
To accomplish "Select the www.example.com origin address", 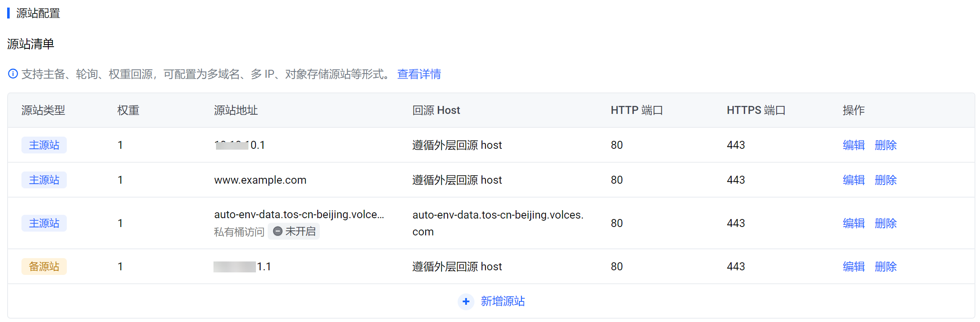I will click(260, 180).
